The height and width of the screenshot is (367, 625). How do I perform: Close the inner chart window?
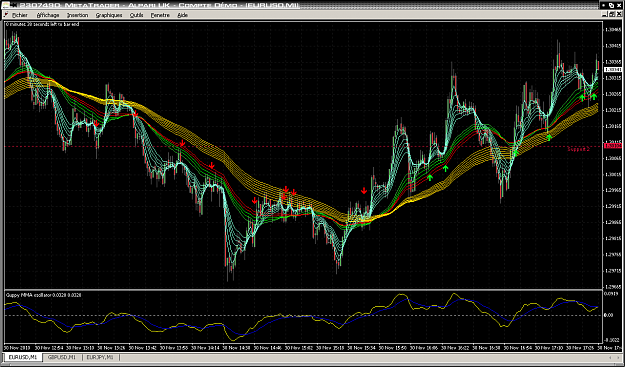pos(618,15)
